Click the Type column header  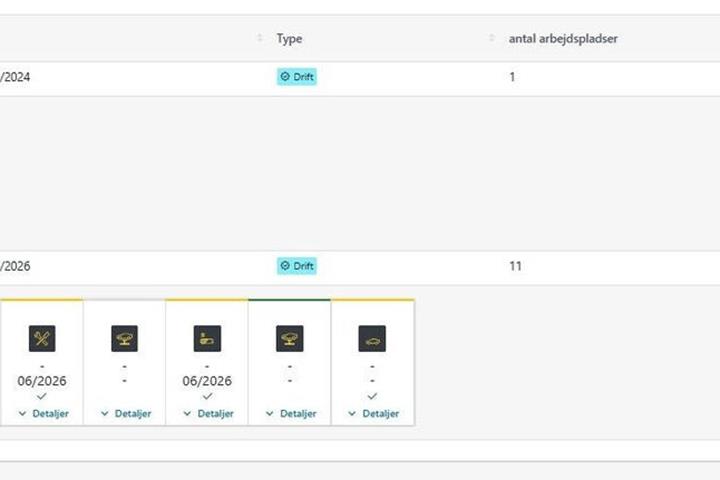pos(289,39)
